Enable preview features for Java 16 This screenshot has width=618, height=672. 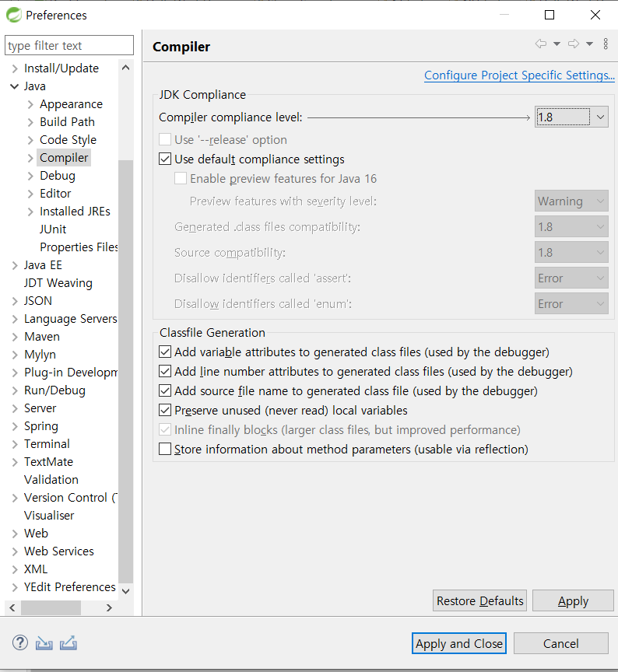point(181,178)
